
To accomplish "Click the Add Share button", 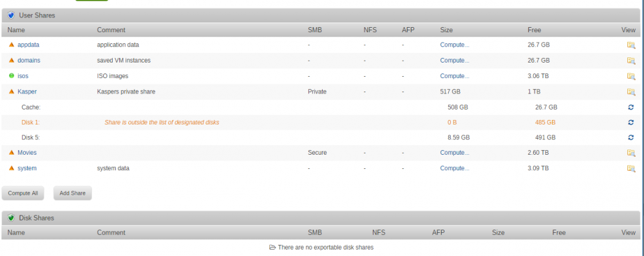I will (73, 193).
